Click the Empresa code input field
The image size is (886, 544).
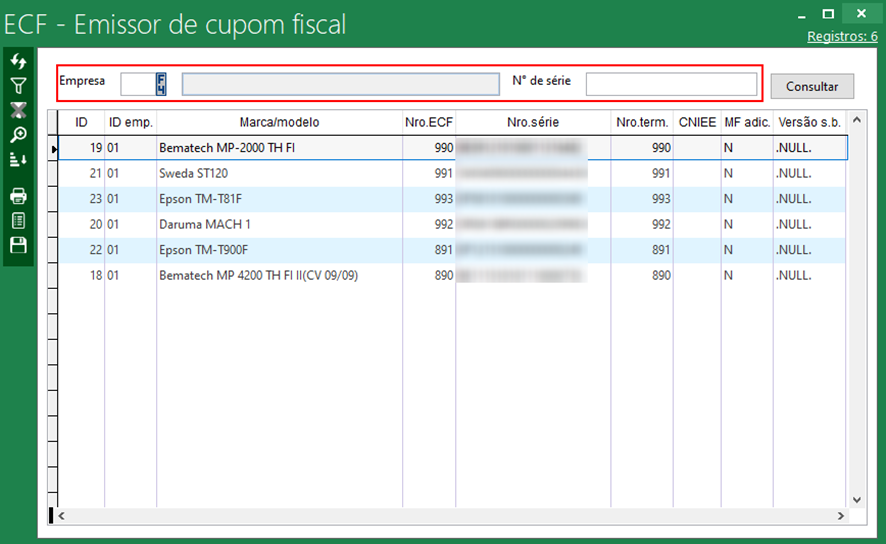coord(136,84)
